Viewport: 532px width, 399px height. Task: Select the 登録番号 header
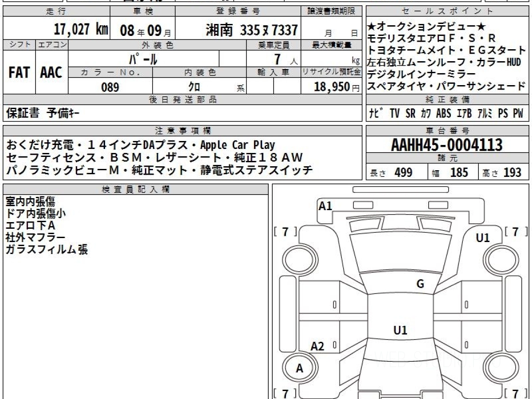click(239, 12)
